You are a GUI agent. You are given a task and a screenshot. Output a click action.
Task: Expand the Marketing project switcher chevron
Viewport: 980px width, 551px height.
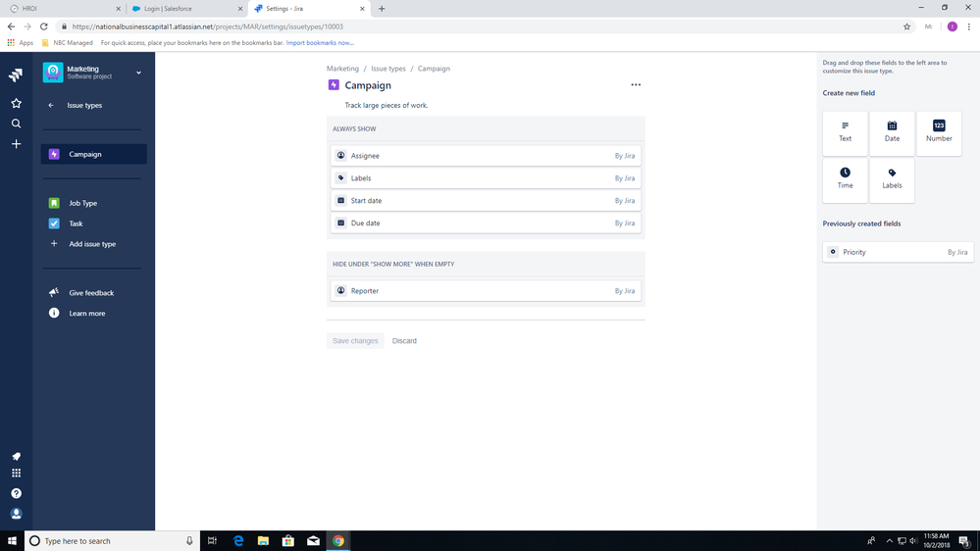[x=138, y=73]
